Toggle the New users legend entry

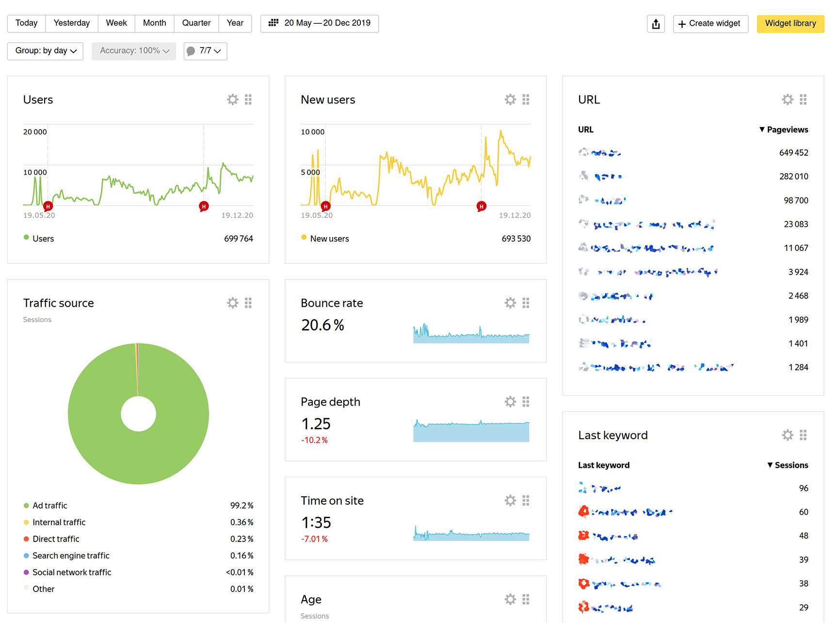tap(330, 238)
